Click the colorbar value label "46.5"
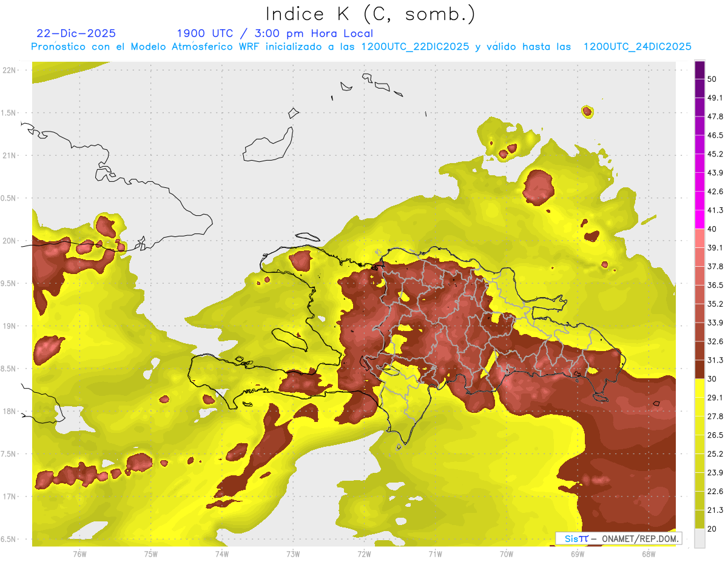This screenshot has width=728, height=562. point(715,135)
